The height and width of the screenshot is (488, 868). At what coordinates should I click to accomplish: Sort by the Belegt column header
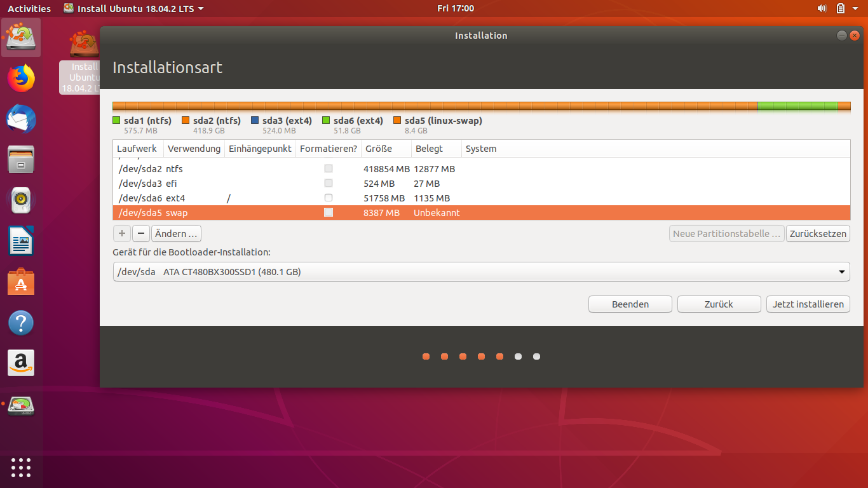point(436,149)
